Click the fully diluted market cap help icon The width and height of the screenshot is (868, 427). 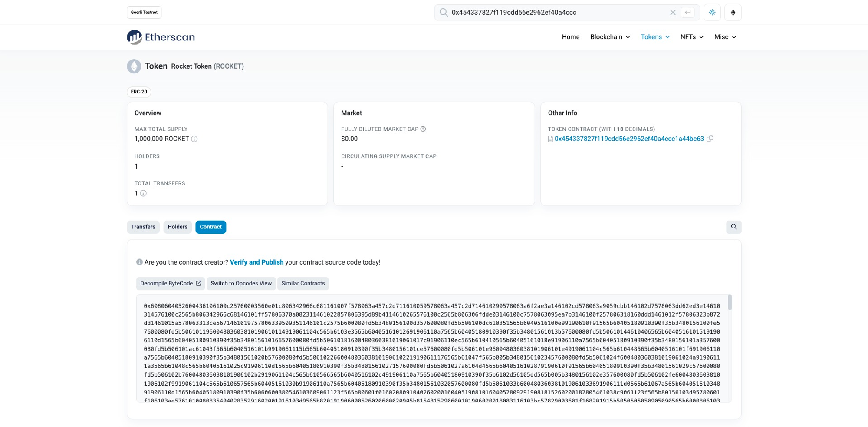coord(423,129)
